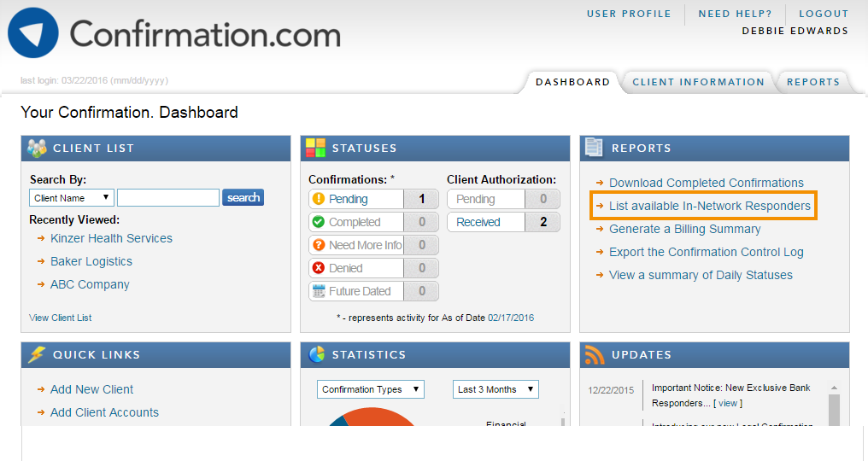
Task: Expand the Confirmation Types dropdown
Action: (370, 389)
